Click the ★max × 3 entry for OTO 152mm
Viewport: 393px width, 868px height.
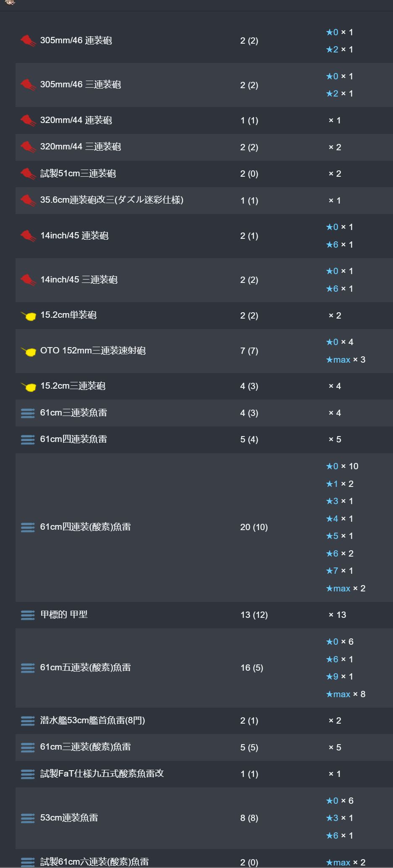point(346,360)
